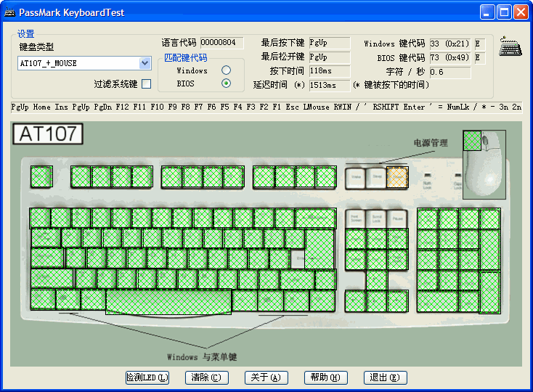Click the F12 key on the keyboard image
Viewport: 533px width, 392px height.
(x=326, y=176)
